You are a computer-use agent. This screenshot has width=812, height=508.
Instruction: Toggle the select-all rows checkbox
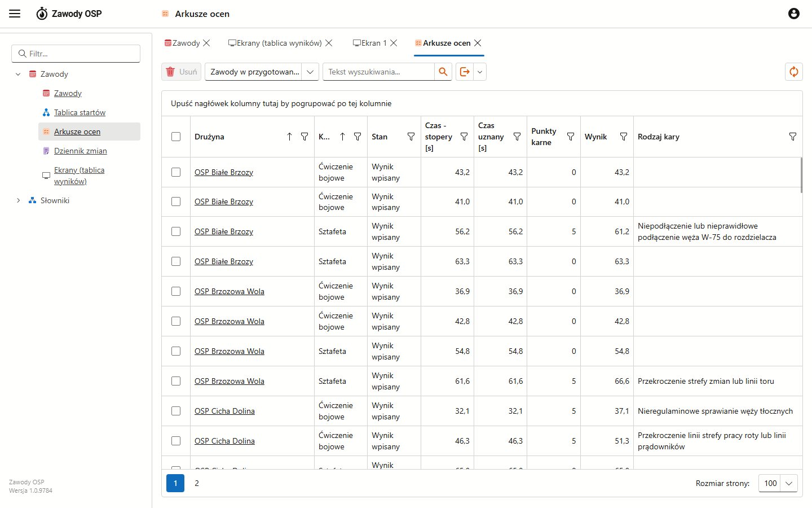(x=176, y=137)
